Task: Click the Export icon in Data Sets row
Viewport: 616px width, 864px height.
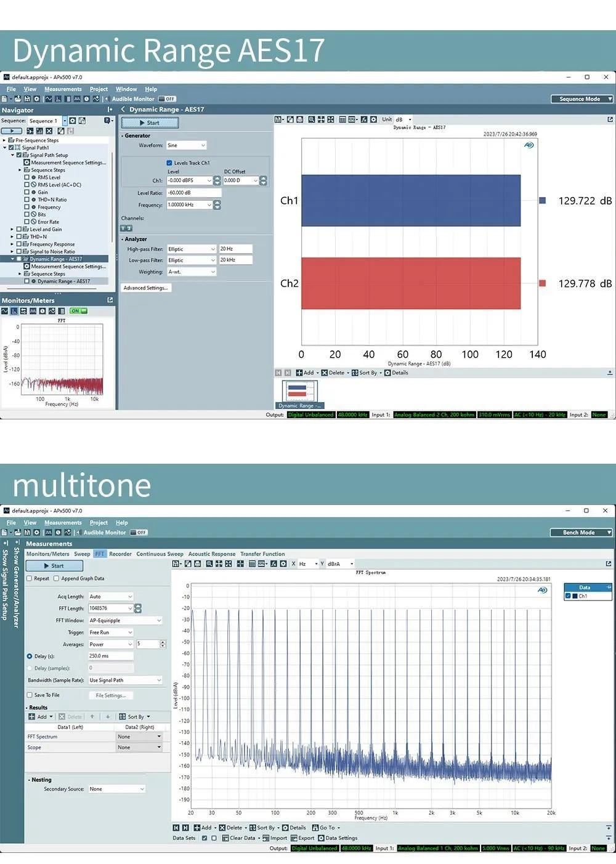Action: click(x=294, y=838)
